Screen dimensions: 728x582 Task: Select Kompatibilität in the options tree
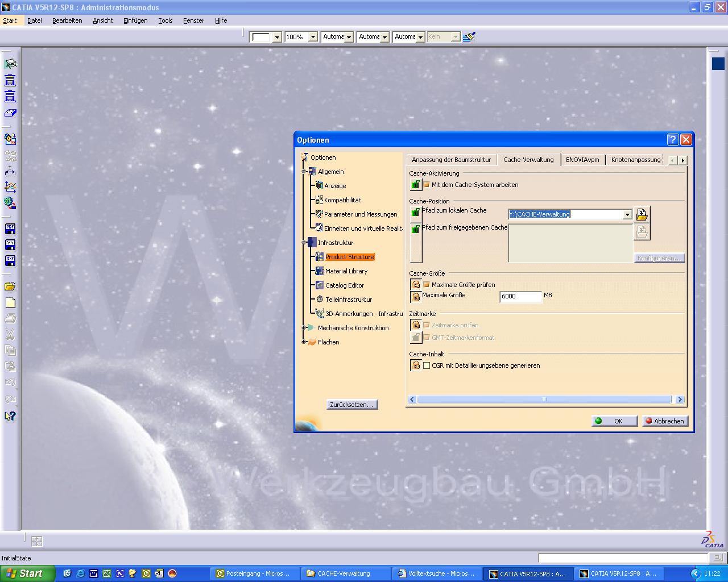point(342,200)
